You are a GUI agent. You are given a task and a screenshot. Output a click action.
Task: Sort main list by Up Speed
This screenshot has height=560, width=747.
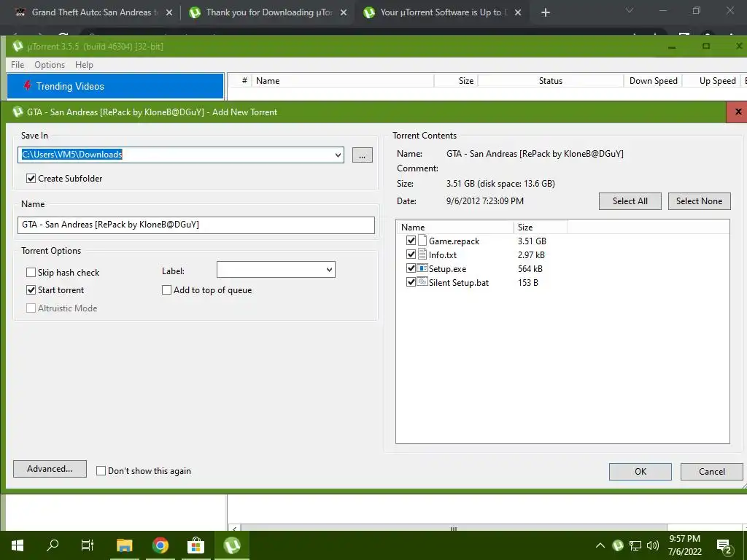pyautogui.click(x=713, y=81)
